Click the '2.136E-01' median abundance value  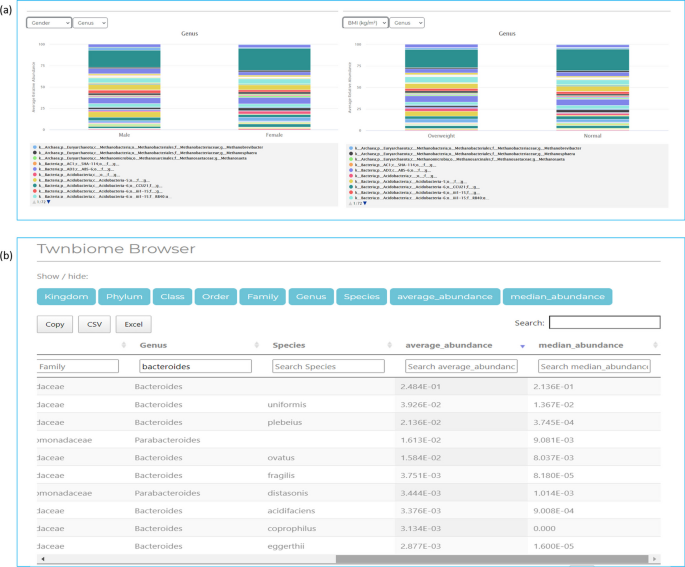[x=554, y=387]
